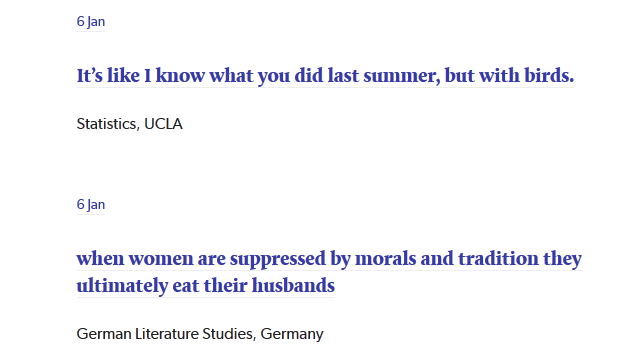Click the word 'husbands' in second headline
Screen dimensions: 640x360
pos(293,285)
